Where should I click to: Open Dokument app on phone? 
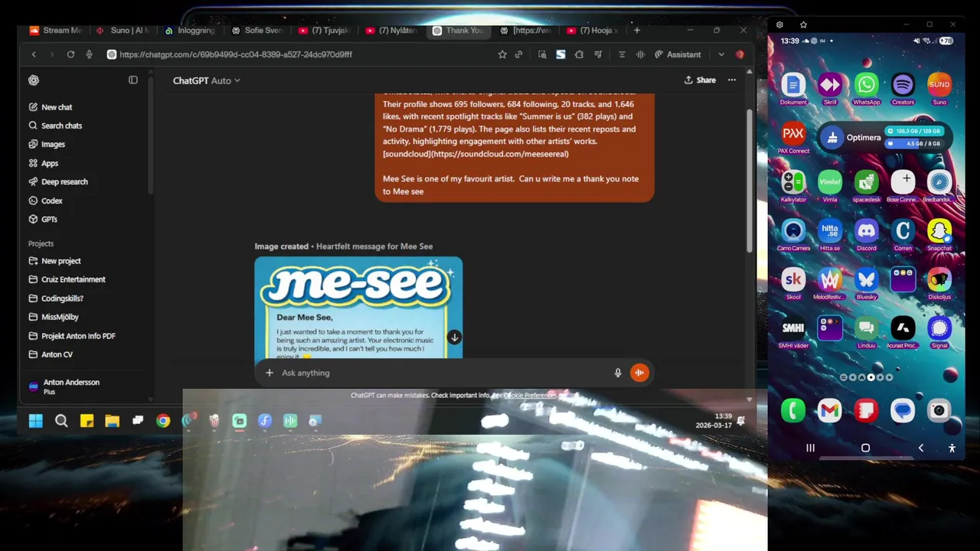793,89
